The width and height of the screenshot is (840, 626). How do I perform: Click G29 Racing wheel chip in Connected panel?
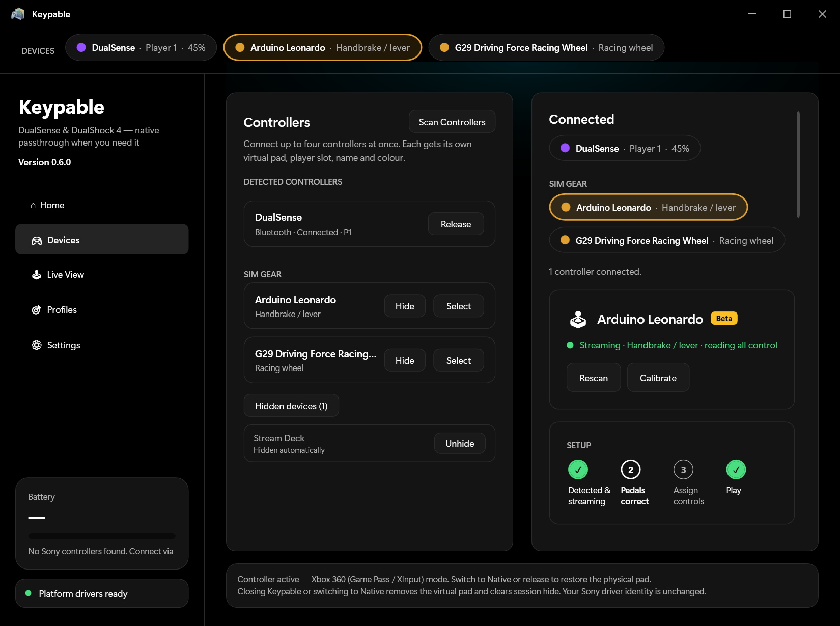667,240
